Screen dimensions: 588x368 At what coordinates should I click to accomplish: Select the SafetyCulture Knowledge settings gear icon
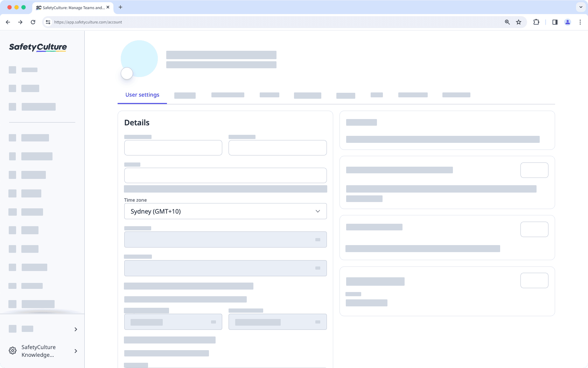(x=13, y=350)
